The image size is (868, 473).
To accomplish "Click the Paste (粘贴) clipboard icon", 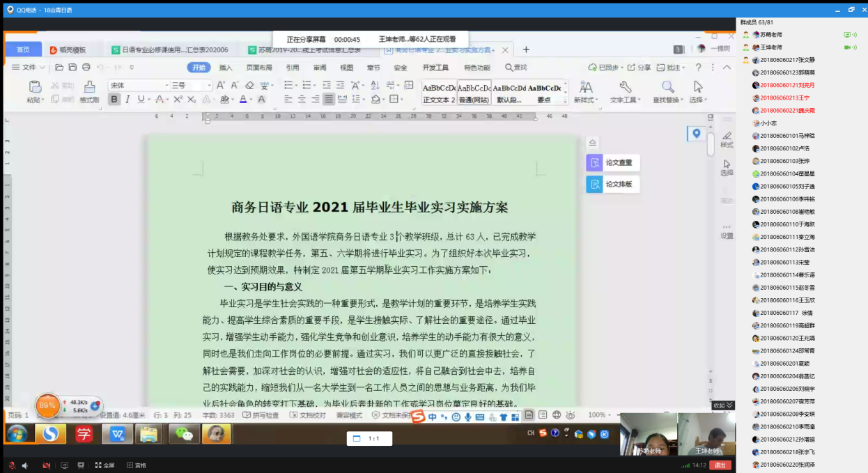I will tap(34, 87).
